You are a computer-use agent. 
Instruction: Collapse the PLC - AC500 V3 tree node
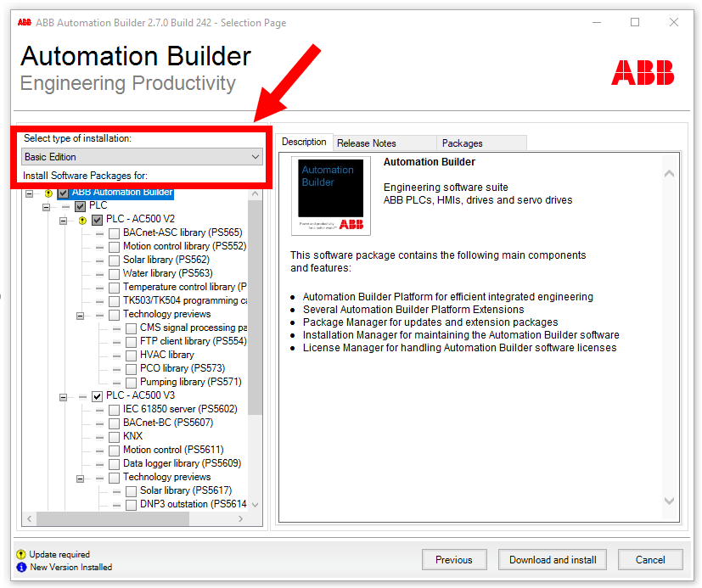[64, 396]
